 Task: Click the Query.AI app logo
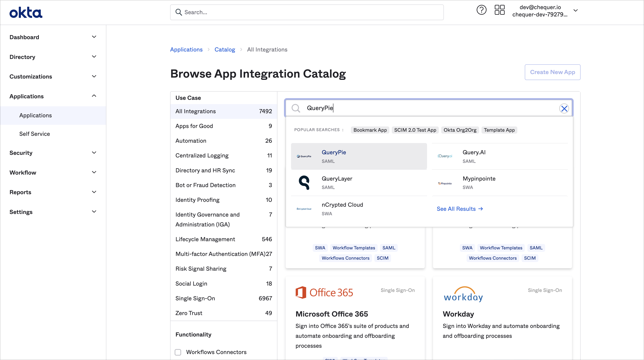(445, 156)
